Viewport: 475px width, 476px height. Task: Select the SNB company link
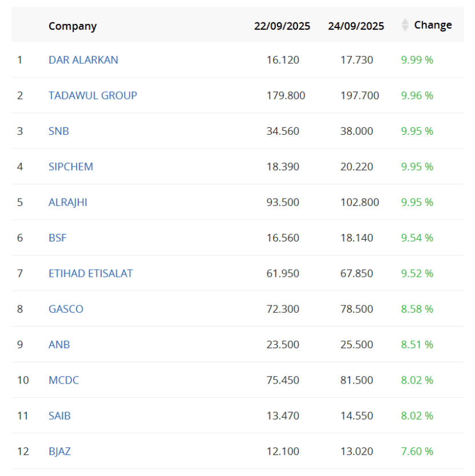pyautogui.click(x=59, y=131)
